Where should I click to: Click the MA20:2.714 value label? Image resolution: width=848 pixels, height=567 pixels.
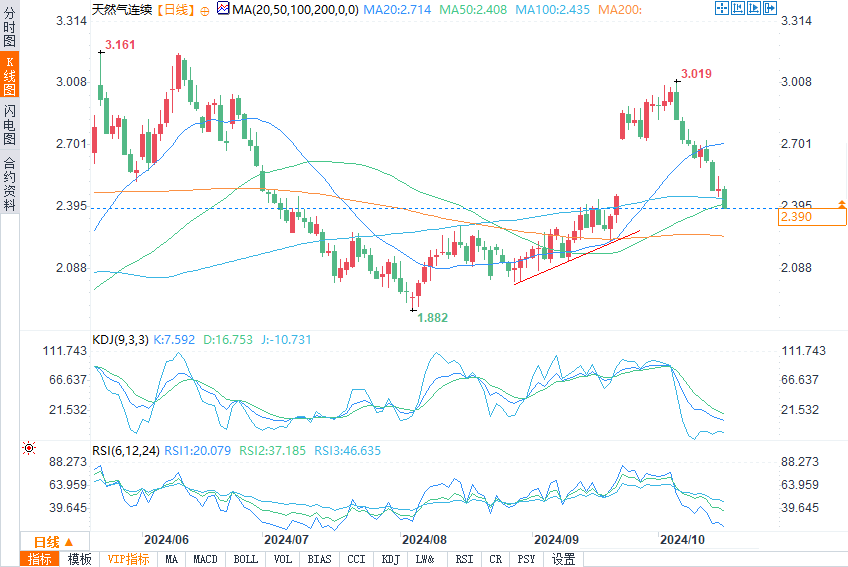(x=397, y=10)
